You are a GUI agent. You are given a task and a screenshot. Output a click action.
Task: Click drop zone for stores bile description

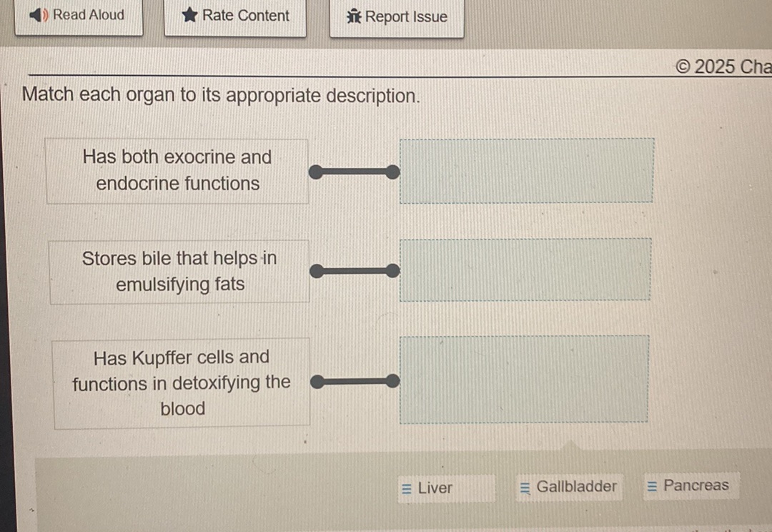tap(525, 270)
